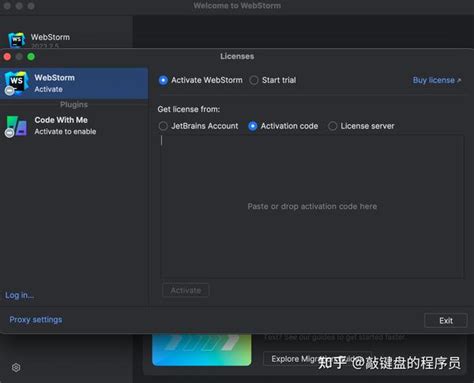The width and height of the screenshot is (474, 383).
Task: Click the Plugins section header label
Action: [x=74, y=105]
